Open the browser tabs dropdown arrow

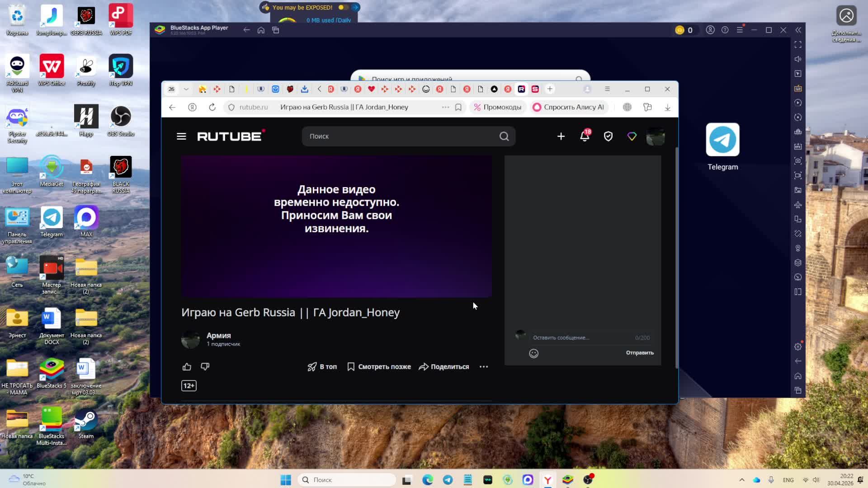(x=185, y=89)
